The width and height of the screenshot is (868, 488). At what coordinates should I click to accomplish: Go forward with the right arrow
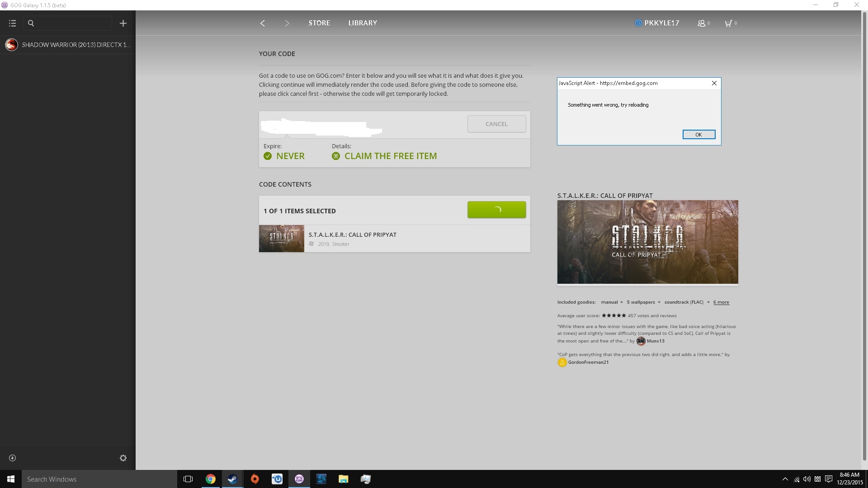(x=287, y=23)
